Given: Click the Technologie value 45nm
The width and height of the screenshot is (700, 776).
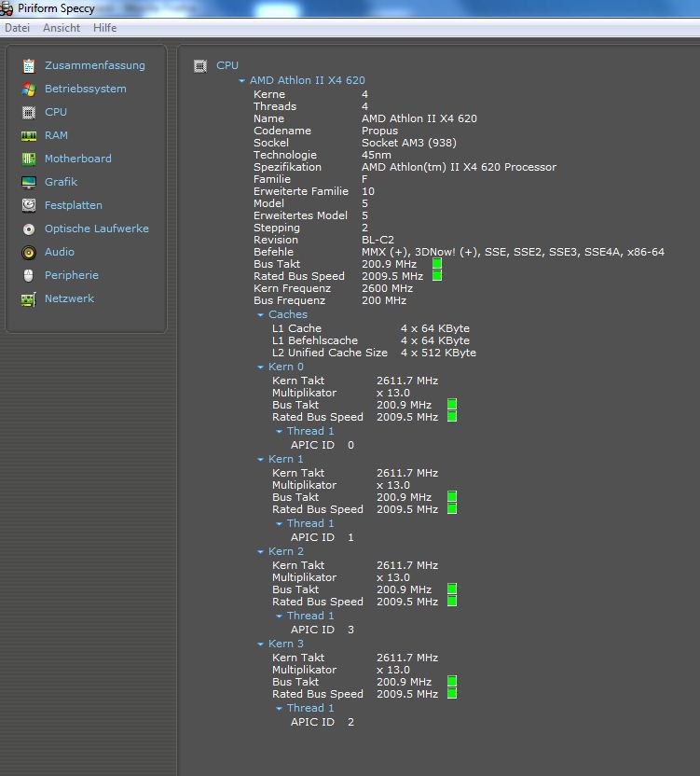Looking at the screenshot, I should (377, 155).
